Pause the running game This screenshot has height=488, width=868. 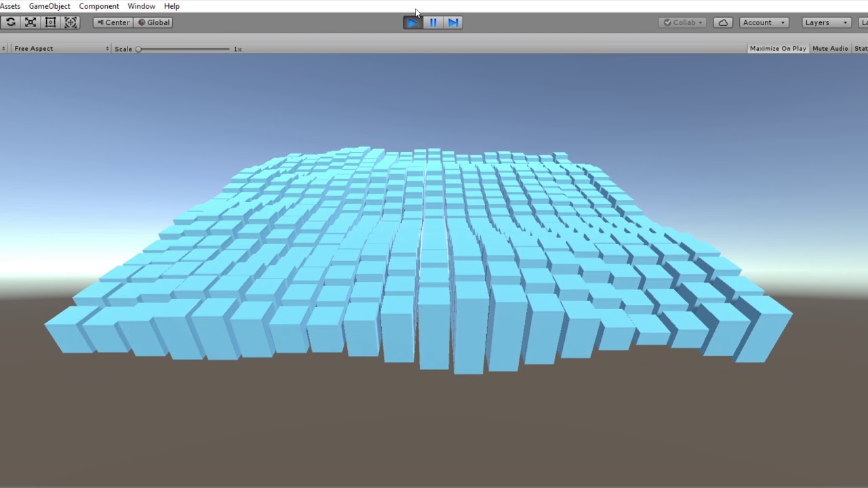click(433, 22)
